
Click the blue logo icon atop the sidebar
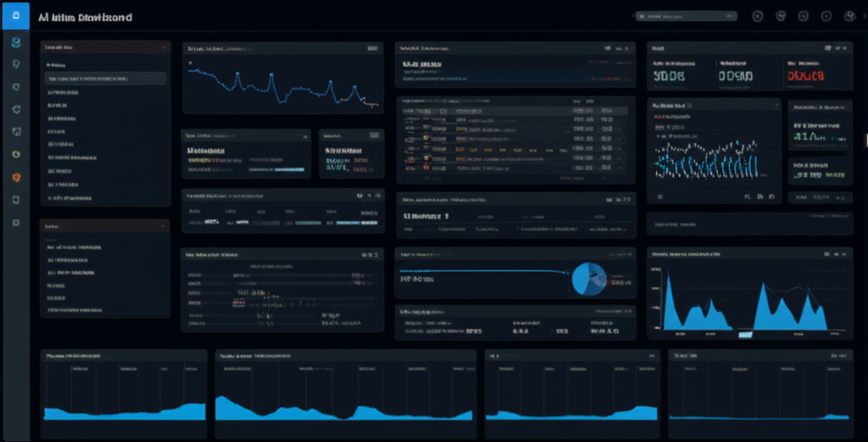pyautogui.click(x=15, y=16)
